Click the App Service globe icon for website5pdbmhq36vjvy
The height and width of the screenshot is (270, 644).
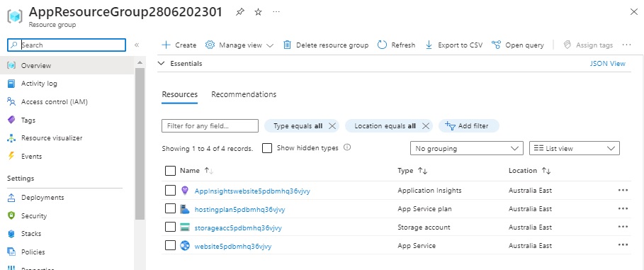pos(185,246)
